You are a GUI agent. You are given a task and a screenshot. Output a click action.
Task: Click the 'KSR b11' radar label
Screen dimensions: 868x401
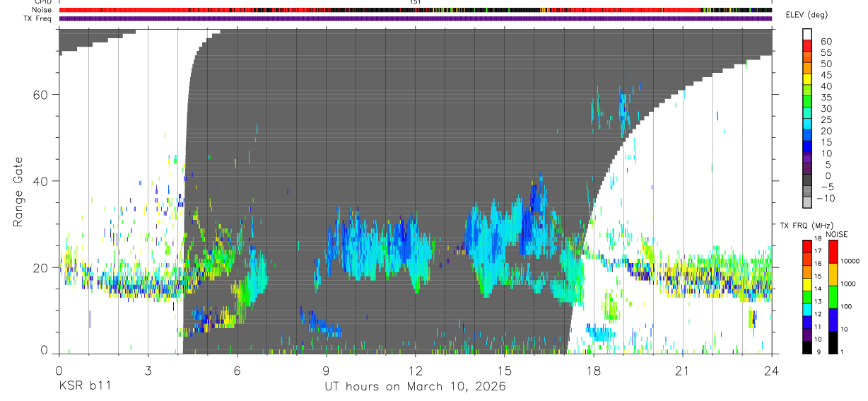[84, 386]
